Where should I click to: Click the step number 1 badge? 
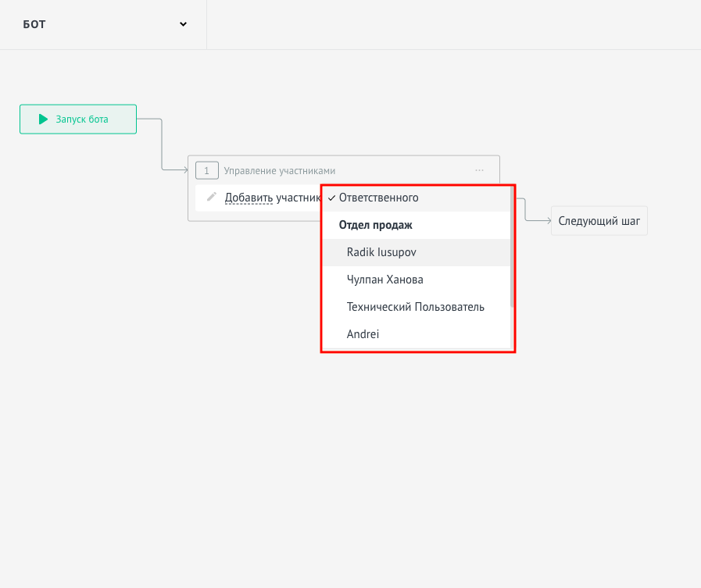click(207, 170)
